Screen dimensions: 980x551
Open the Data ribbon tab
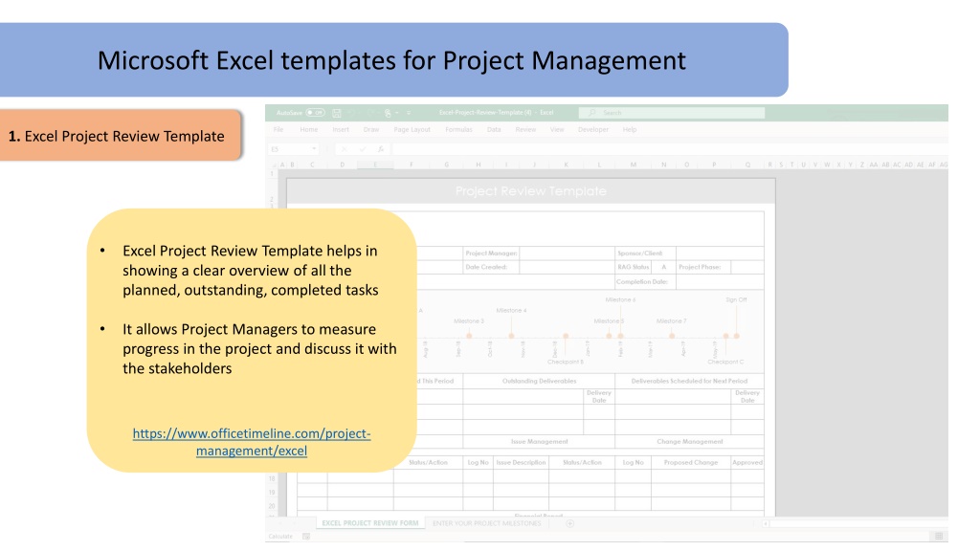pos(494,130)
